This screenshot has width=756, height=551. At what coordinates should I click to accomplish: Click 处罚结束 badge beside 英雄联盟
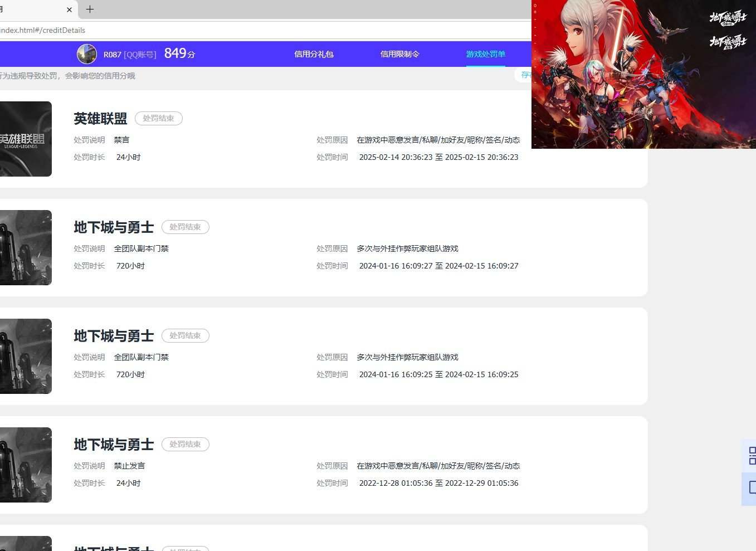click(x=159, y=118)
